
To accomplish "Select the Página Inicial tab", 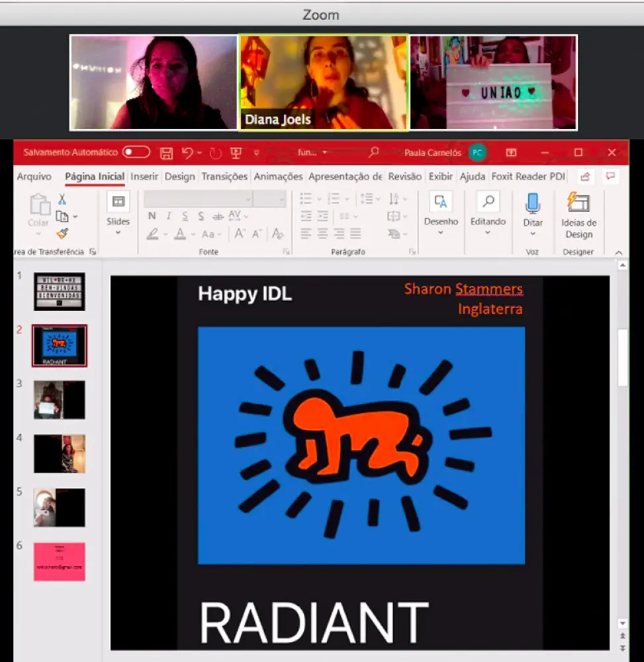I will pyautogui.click(x=95, y=177).
